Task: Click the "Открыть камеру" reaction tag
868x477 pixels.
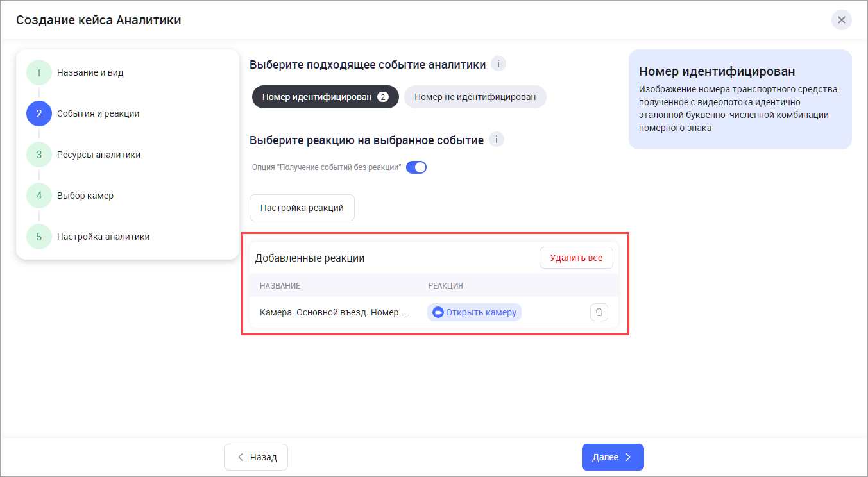Action: coord(474,312)
